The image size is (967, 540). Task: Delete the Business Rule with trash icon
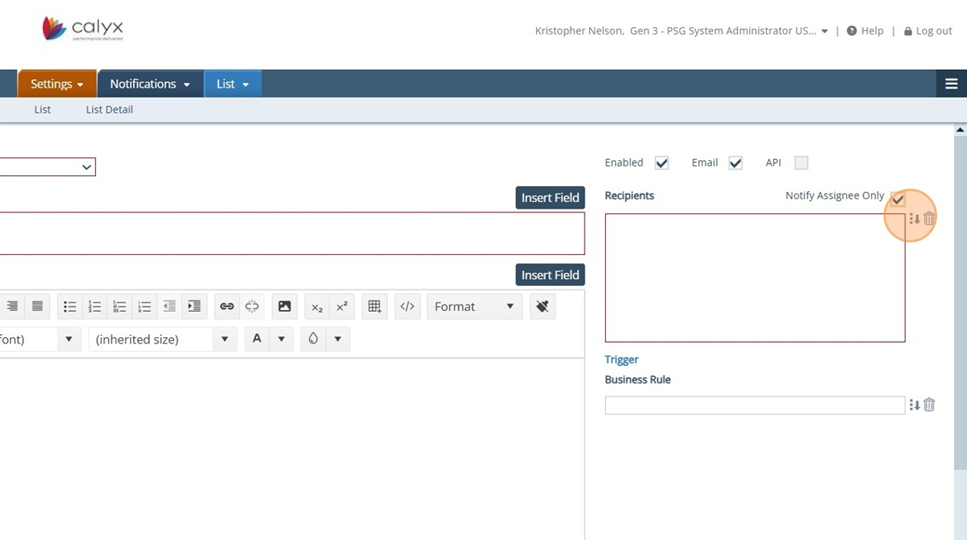tap(929, 405)
